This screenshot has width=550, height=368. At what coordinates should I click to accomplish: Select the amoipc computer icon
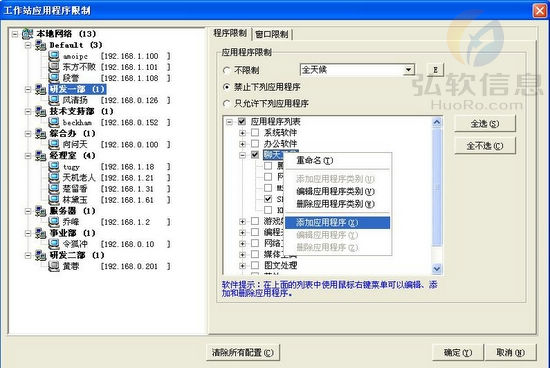pos(54,56)
